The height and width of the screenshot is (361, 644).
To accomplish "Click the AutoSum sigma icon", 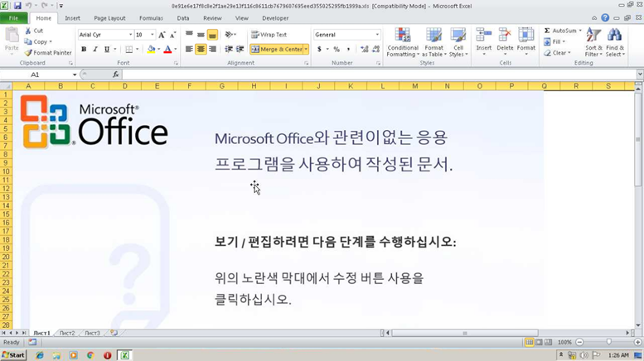I will click(547, 31).
